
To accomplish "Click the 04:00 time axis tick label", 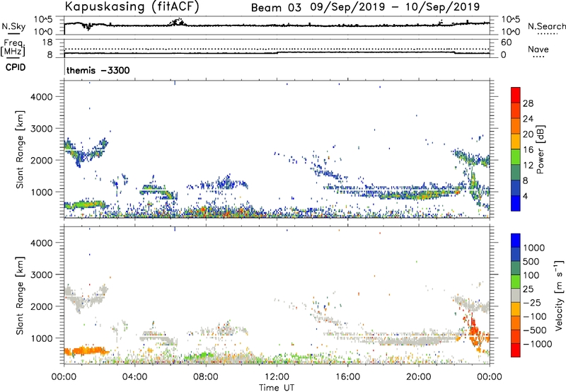I will pyautogui.click(x=134, y=377).
